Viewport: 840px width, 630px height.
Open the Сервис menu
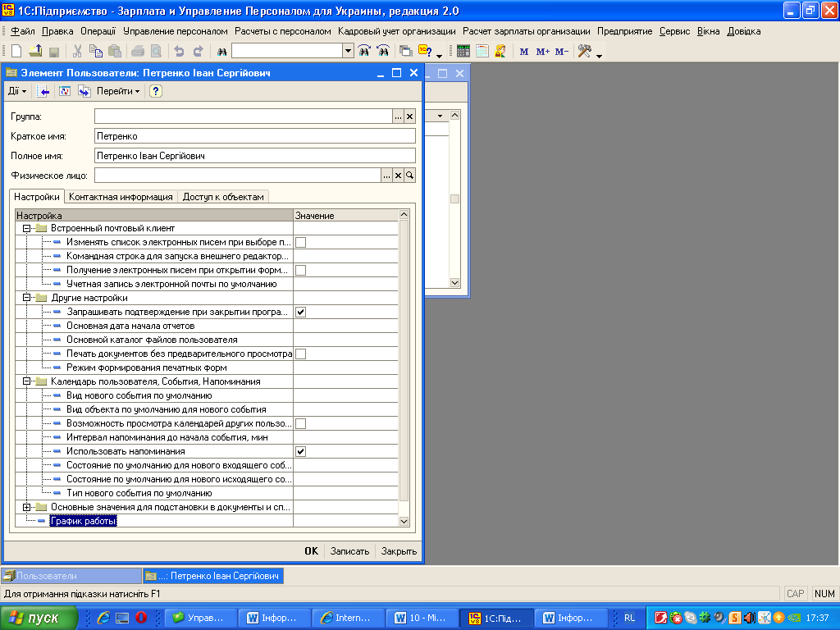pyautogui.click(x=674, y=31)
